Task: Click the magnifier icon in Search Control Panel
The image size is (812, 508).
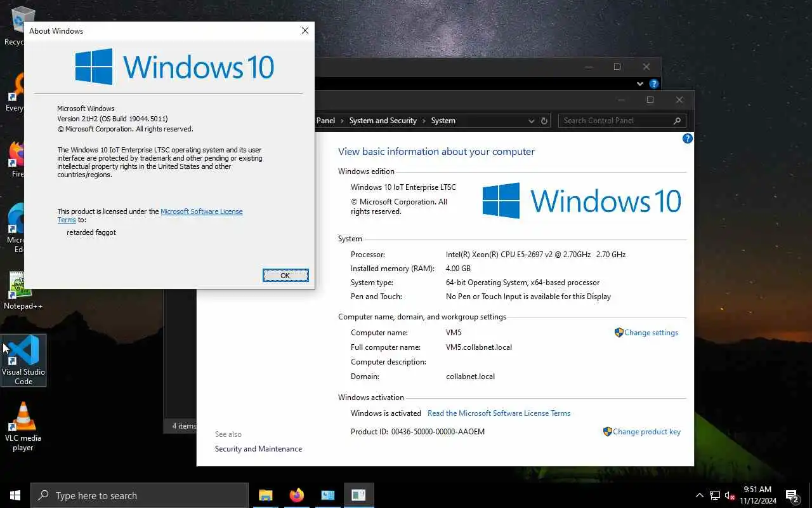Action: tap(677, 121)
